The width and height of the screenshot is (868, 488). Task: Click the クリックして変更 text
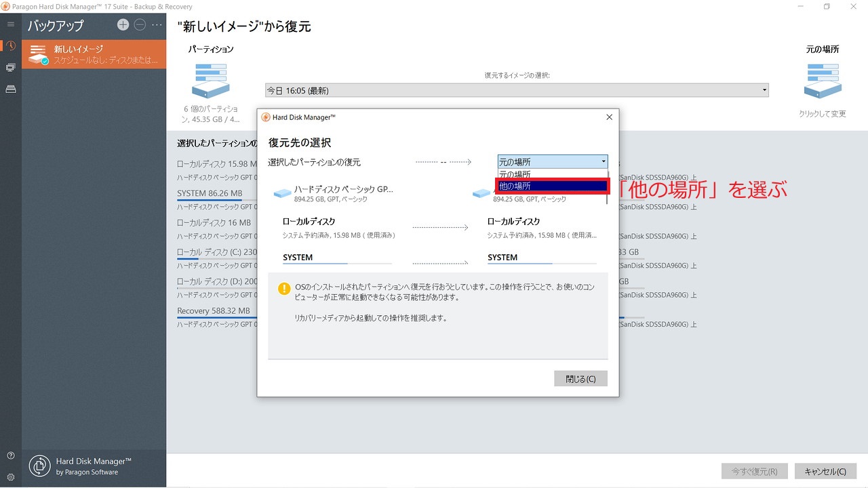823,114
